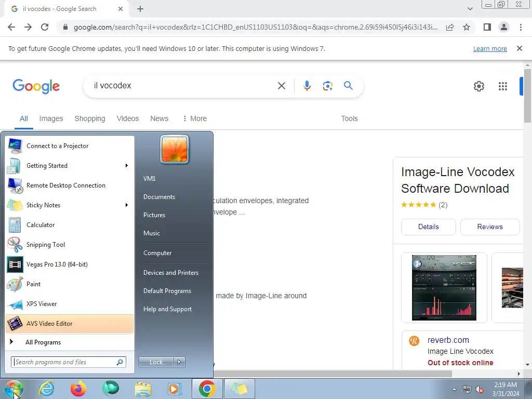
Task: Dismiss the Chrome update notice bar
Action: pos(519,48)
